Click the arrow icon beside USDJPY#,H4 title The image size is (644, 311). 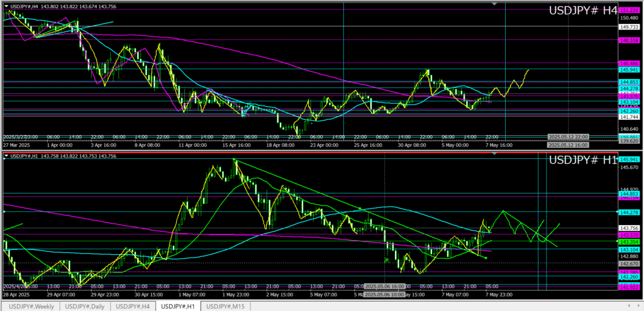6,6
